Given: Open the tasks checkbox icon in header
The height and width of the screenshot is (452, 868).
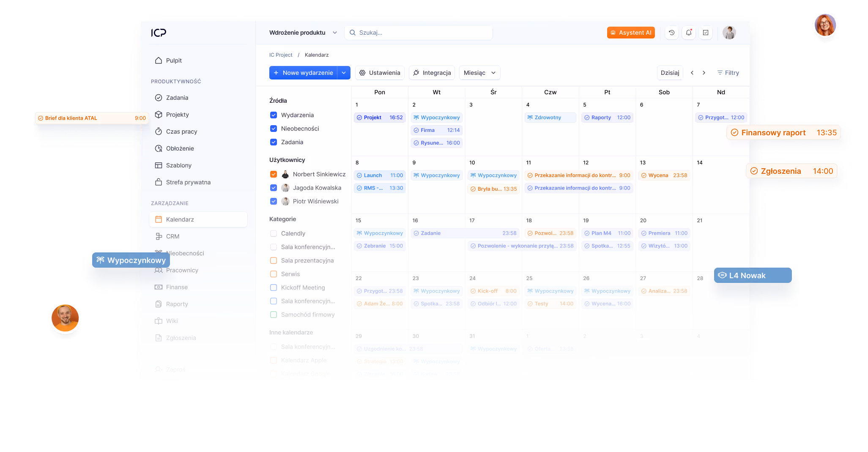Looking at the screenshot, I should pos(706,33).
